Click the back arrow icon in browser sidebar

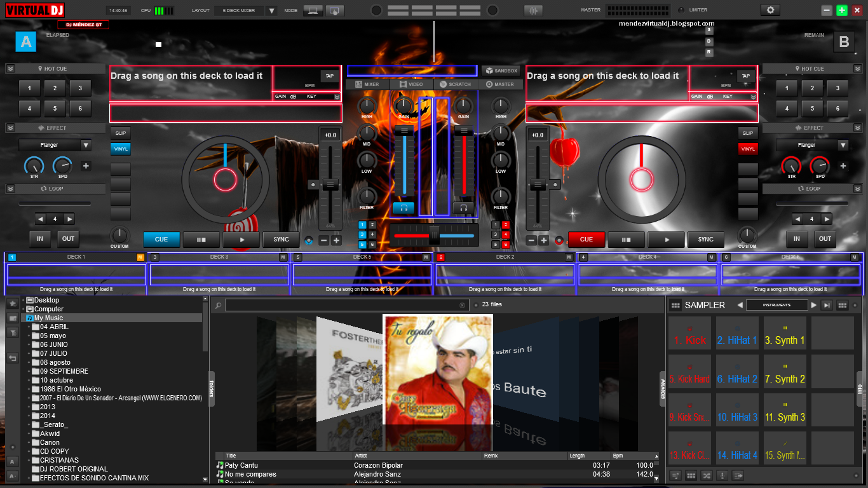coord(13,358)
